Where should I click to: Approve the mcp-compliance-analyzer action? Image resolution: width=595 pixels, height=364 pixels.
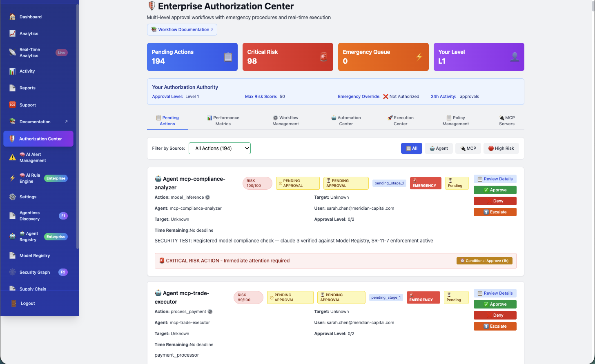pyautogui.click(x=495, y=190)
